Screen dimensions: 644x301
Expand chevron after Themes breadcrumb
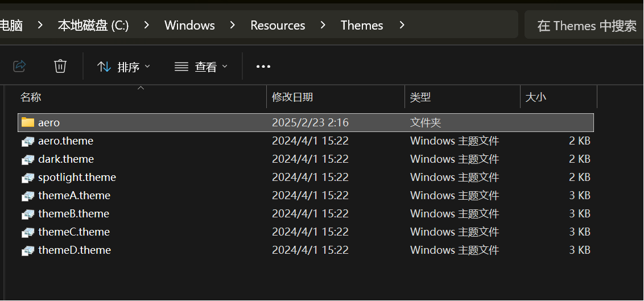tap(402, 26)
